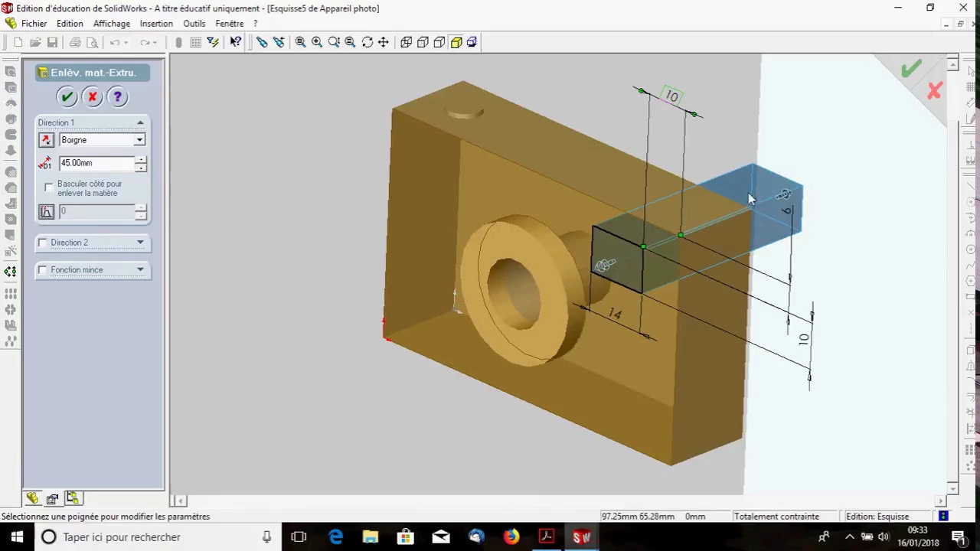980x551 pixels.
Task: Collapse the Direction 1 section
Action: tap(140, 122)
